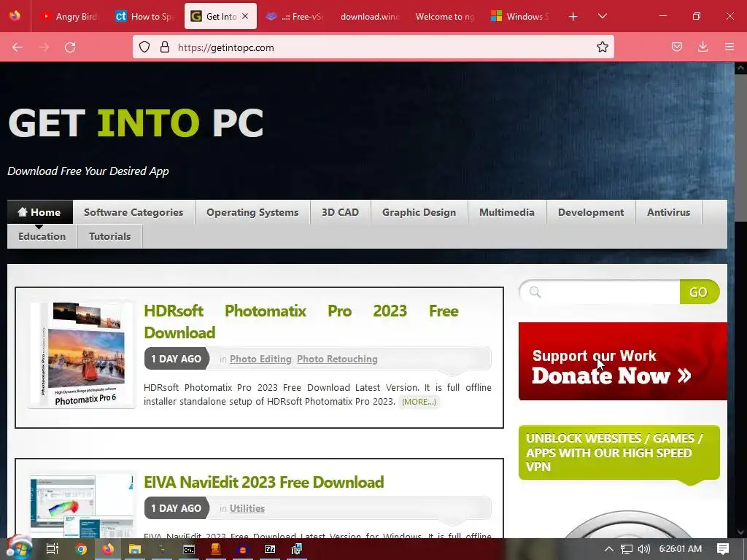Screen dimensions: 747x560
Task: Click the scrollbar up arrow
Action: (x=740, y=68)
